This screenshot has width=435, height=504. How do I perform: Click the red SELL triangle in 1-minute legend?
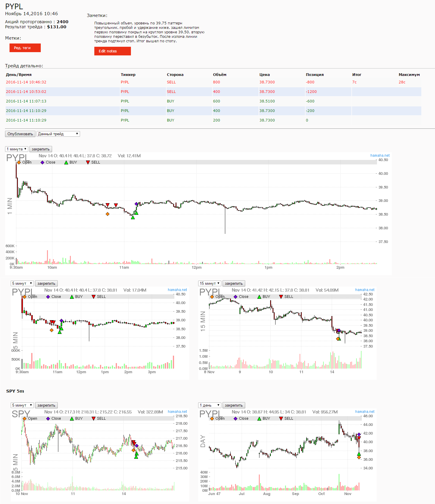click(88, 162)
